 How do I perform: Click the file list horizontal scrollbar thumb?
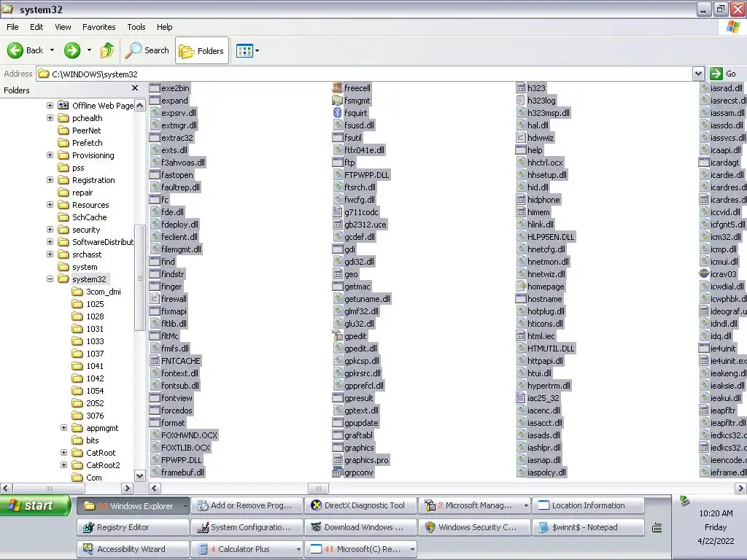318,488
